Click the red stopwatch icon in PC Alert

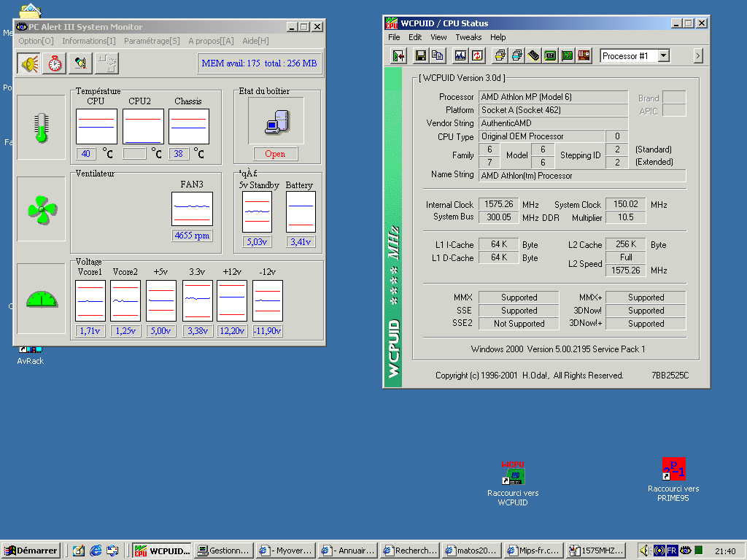[54, 63]
